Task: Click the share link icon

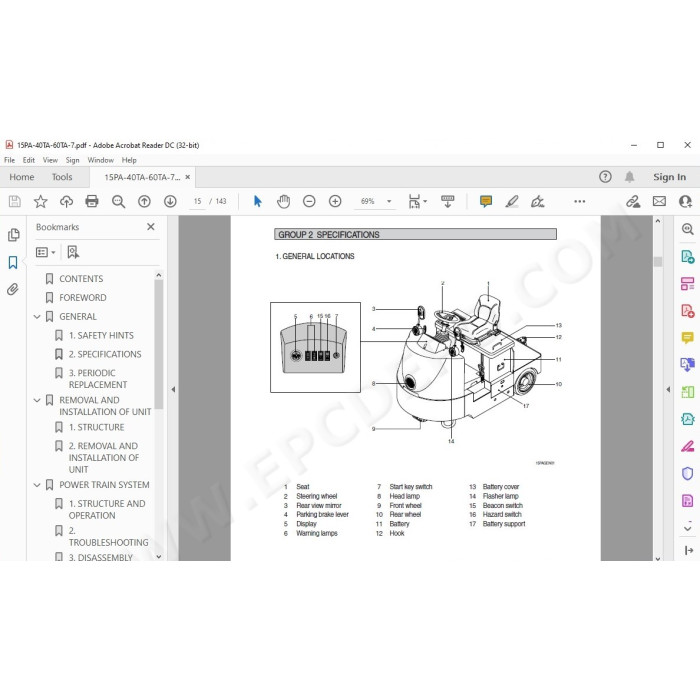Action: point(633,201)
